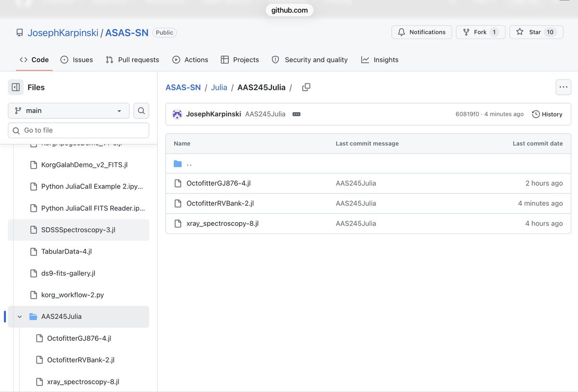Fork the ASAS-SN repository
Screen dimensions: 578x392
[x=480, y=32]
